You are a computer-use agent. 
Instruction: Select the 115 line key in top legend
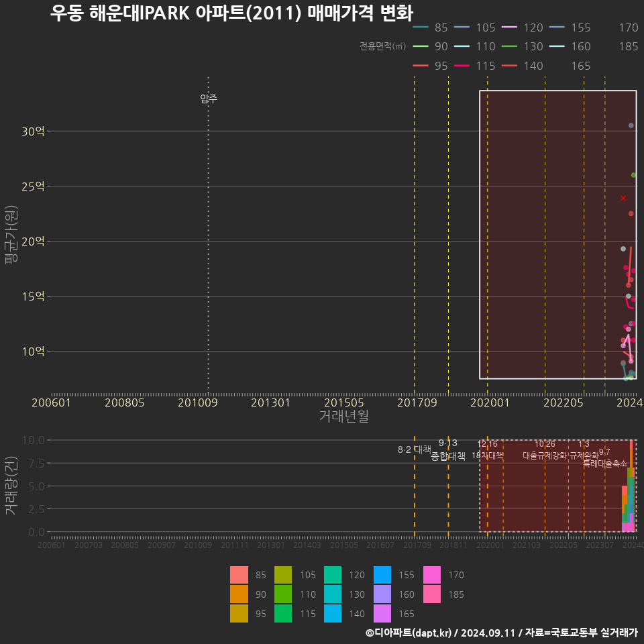[x=462, y=66]
